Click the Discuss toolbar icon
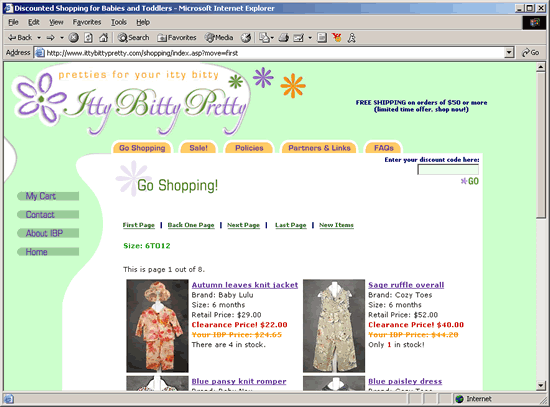 pyautogui.click(x=322, y=38)
